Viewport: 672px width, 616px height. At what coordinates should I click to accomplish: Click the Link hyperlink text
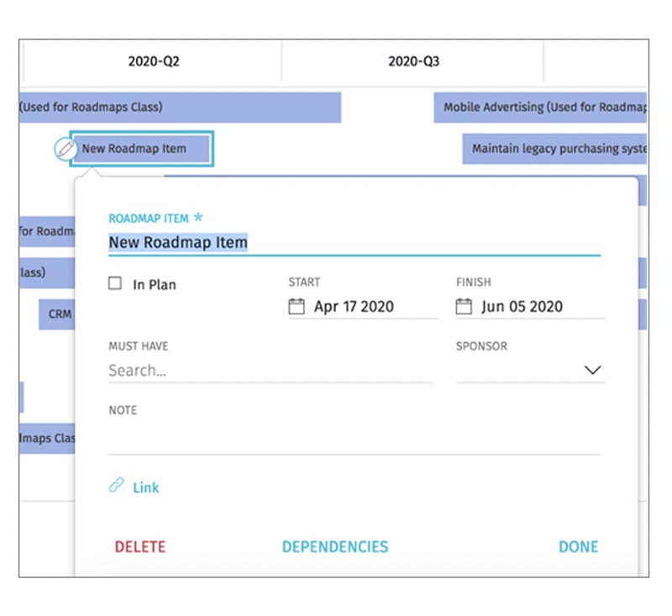145,487
